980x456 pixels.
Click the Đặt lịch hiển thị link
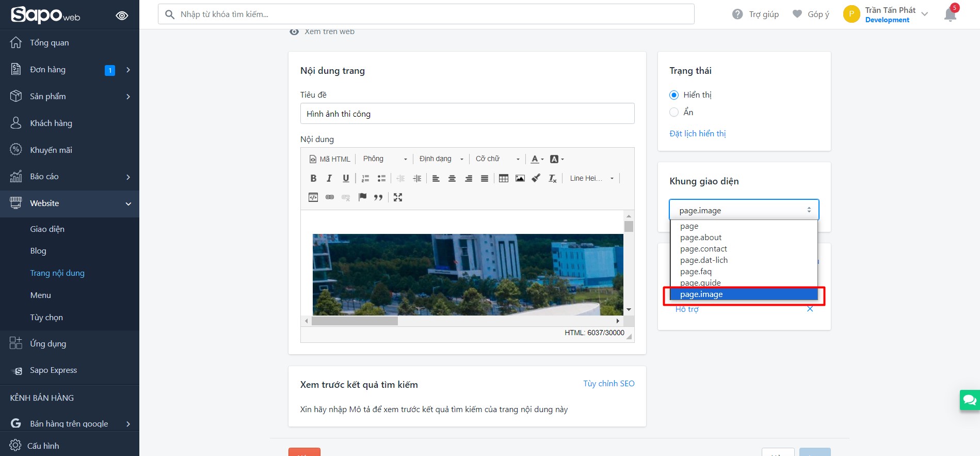[x=698, y=134]
